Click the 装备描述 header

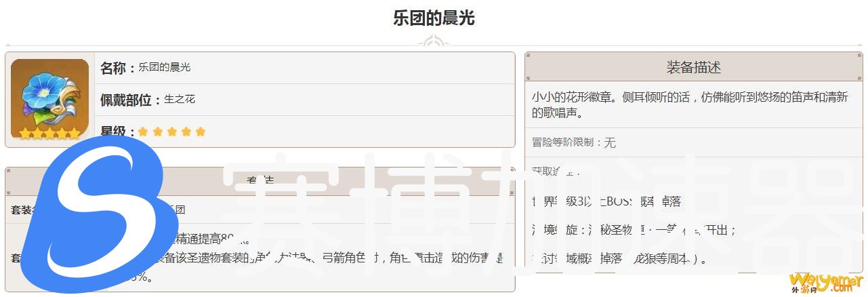tap(693, 67)
